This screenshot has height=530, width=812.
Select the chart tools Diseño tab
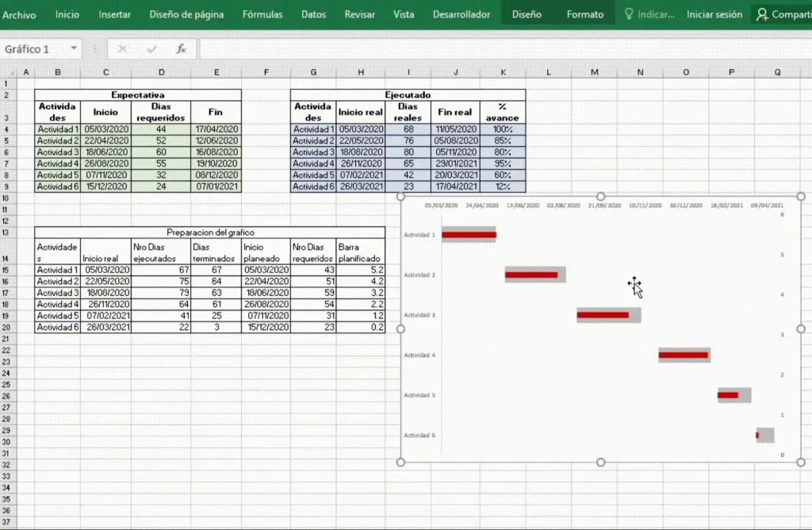pyautogui.click(x=527, y=14)
